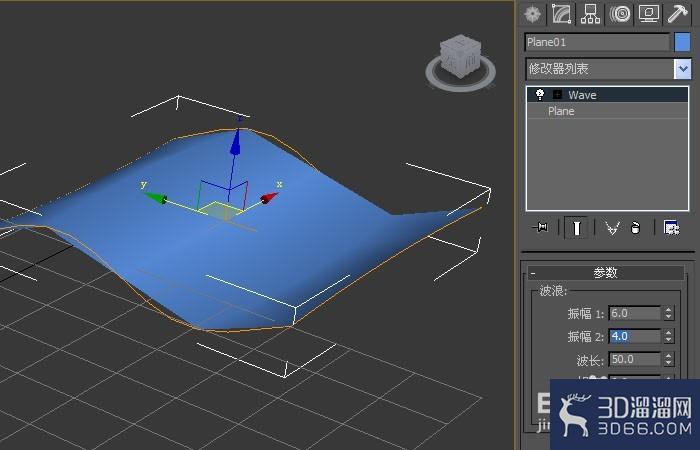This screenshot has width=700, height=450.
Task: Switch to the Modify panel tab
Action: click(x=562, y=14)
